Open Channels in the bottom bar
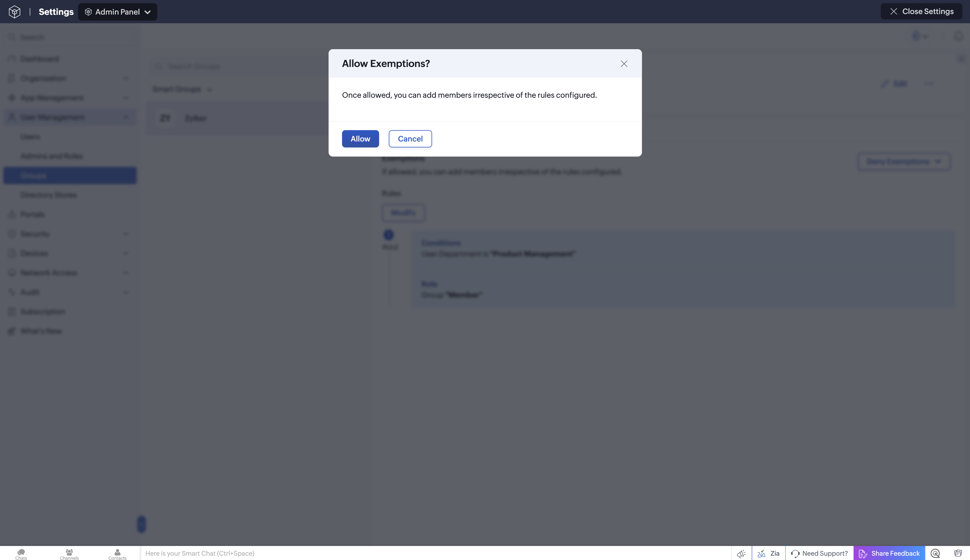 [69, 554]
